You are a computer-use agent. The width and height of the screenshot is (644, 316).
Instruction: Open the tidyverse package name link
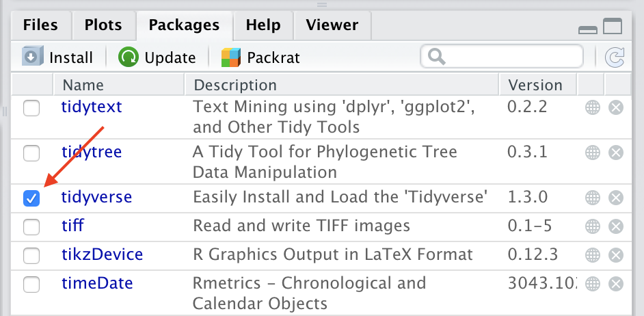tap(96, 198)
